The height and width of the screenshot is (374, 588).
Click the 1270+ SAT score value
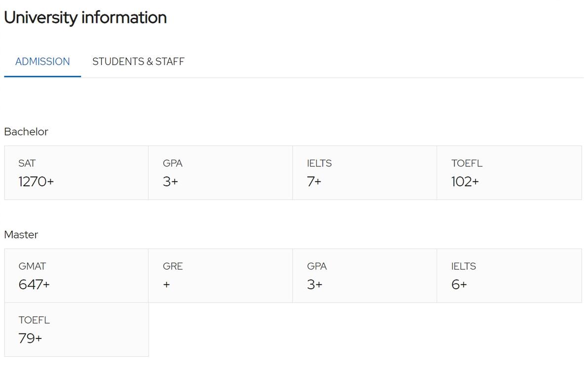pos(36,182)
